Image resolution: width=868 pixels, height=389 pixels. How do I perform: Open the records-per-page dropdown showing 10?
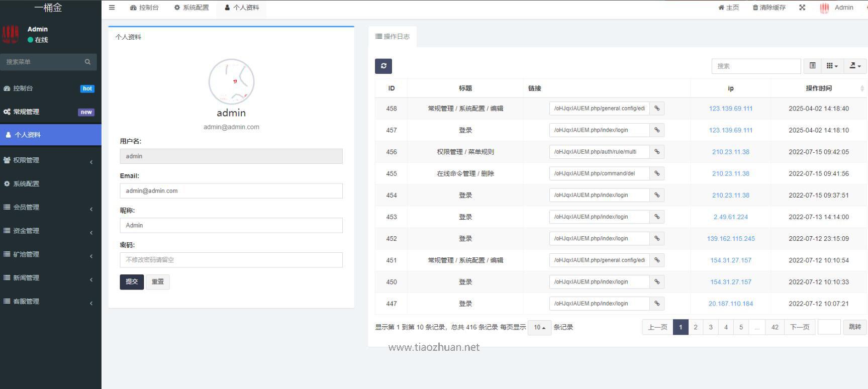pyautogui.click(x=539, y=327)
